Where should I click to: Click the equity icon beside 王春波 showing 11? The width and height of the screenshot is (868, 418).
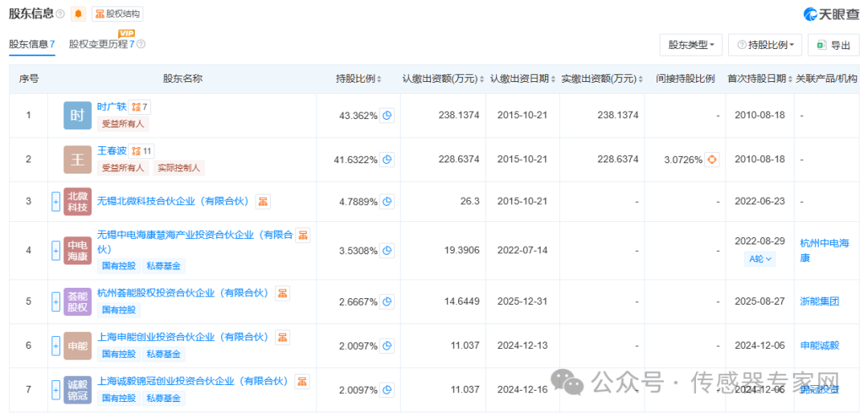pyautogui.click(x=141, y=151)
